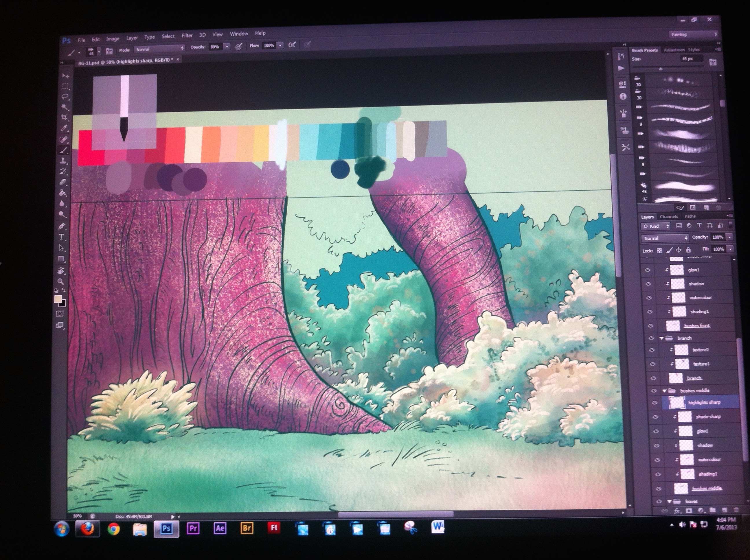Screen dimensions: 750x560
Task: Hide the bushes front layer
Action: click(650, 326)
